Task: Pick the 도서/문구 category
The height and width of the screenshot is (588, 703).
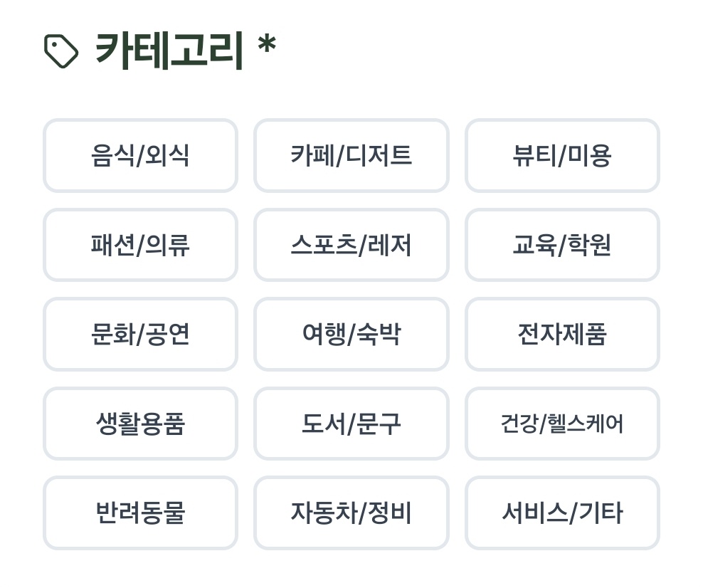Action: (x=351, y=424)
